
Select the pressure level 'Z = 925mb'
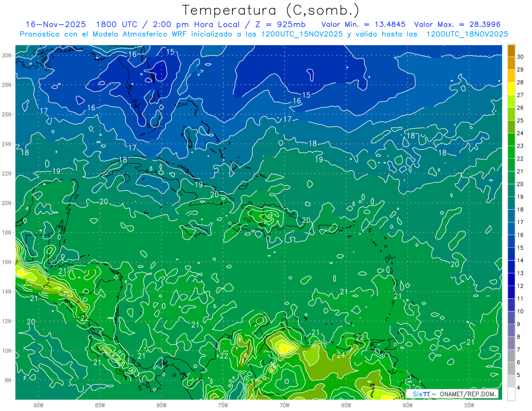pos(280,24)
